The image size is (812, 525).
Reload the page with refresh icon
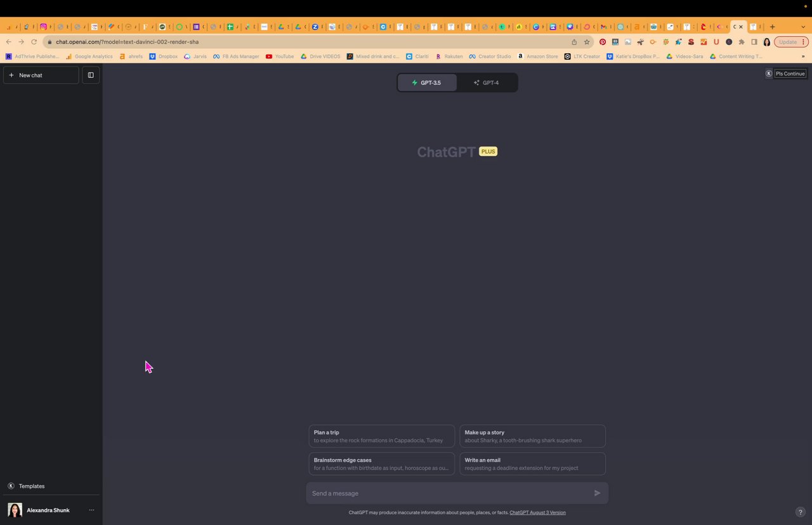36,42
